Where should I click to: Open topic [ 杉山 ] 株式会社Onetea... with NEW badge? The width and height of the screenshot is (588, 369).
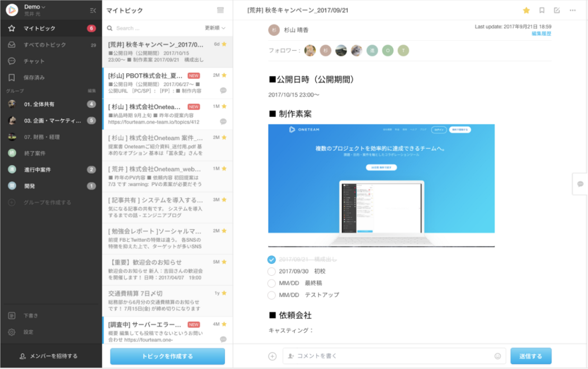tap(167, 114)
